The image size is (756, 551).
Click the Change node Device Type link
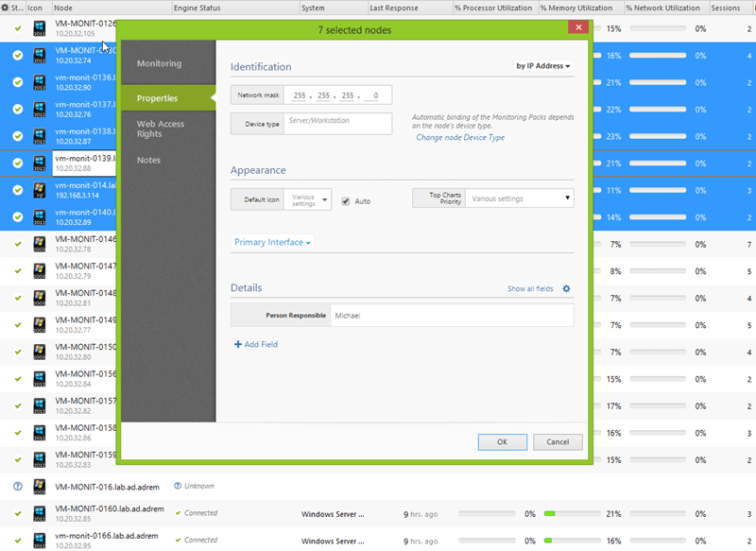[x=460, y=138]
